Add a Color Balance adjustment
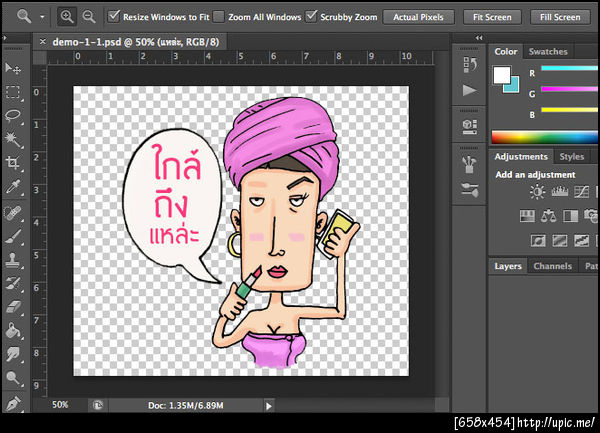Viewport: 600px width, 433px height. (x=549, y=216)
